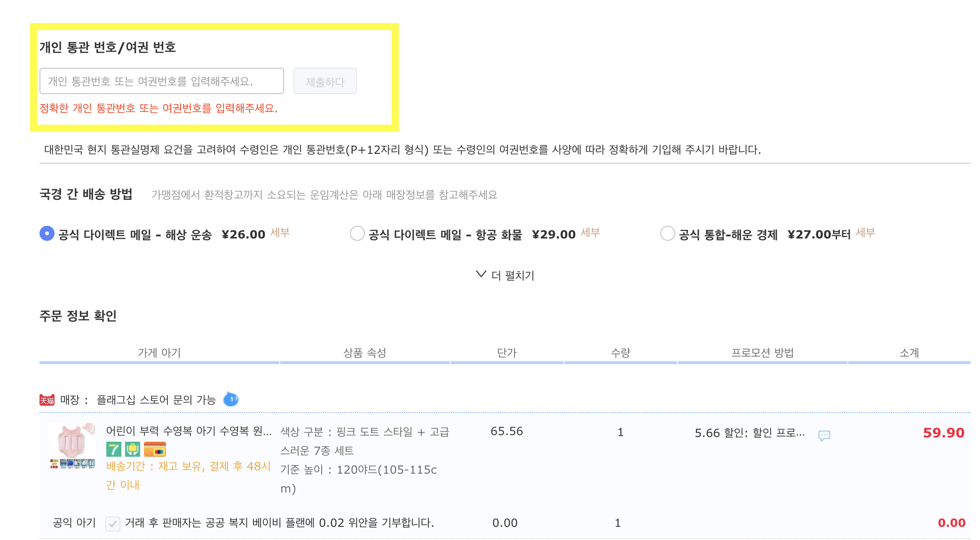980x540 pixels.
Task: Select air cargo direct mail ¥29.00 option
Action: point(357,233)
